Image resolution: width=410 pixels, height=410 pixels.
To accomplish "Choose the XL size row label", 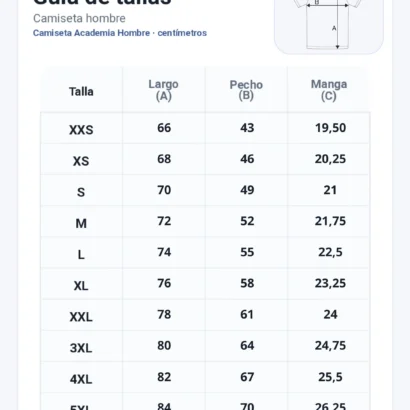I will point(81,286).
